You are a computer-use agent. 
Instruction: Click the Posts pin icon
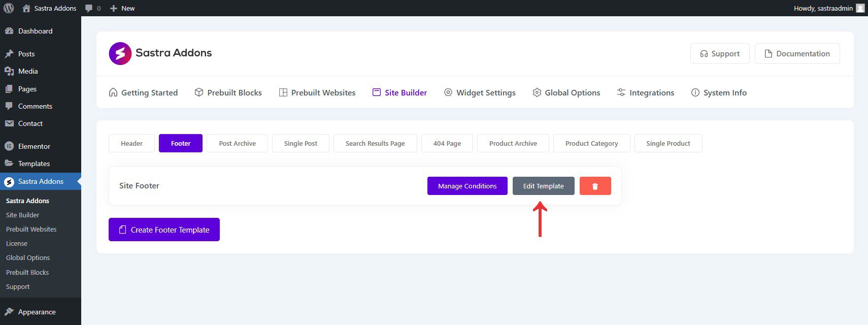click(9, 54)
